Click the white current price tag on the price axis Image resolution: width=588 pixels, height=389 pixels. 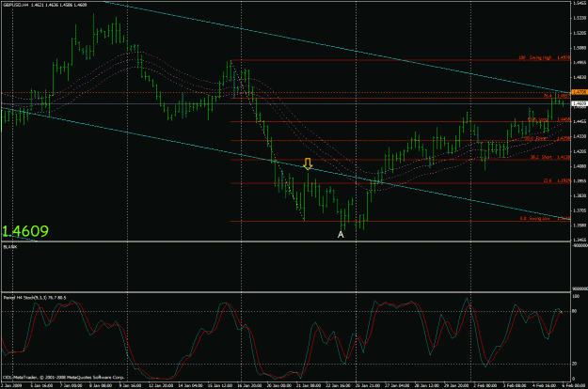[579, 103]
